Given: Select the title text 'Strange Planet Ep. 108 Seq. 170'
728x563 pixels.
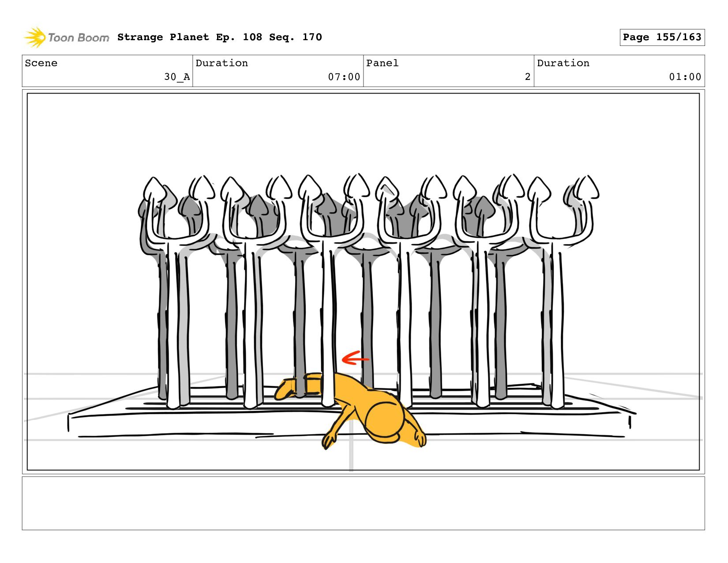Looking at the screenshot, I should [220, 37].
